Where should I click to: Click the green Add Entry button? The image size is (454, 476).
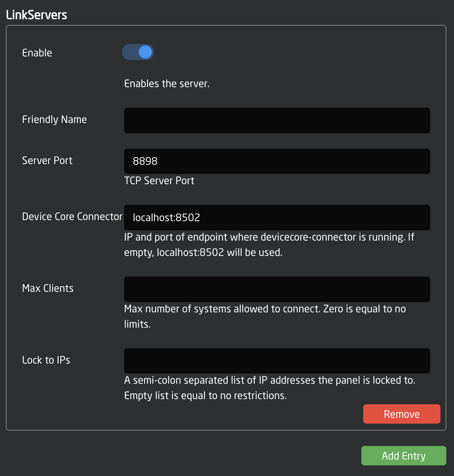[403, 455]
